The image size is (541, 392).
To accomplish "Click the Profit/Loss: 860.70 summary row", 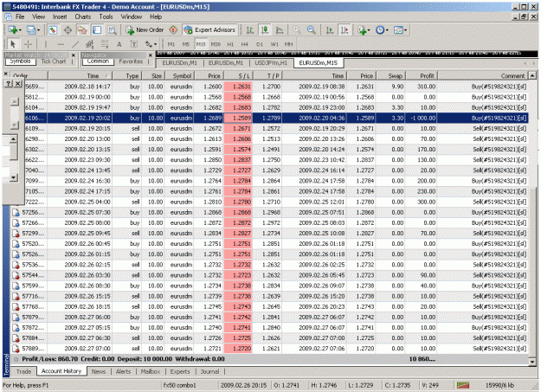I will (270, 359).
